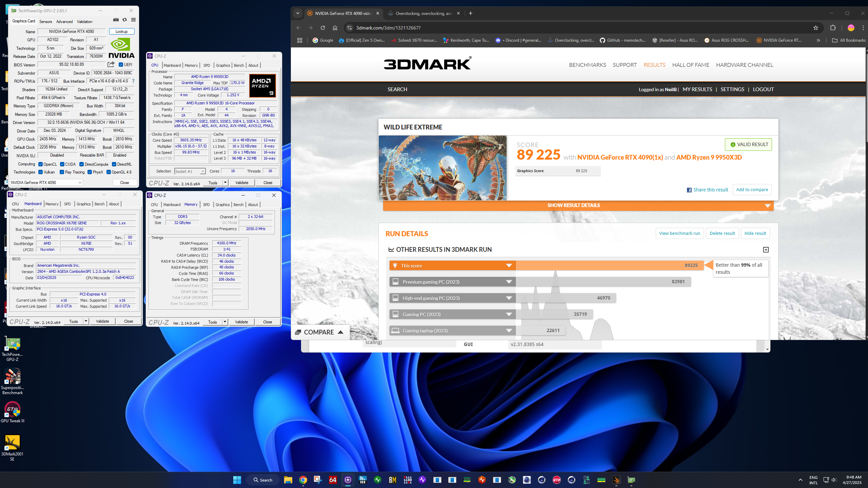Viewport: 868px width, 488px height.
Task: Open the Bench tab in CPU-Z CPU window
Action: click(239, 65)
